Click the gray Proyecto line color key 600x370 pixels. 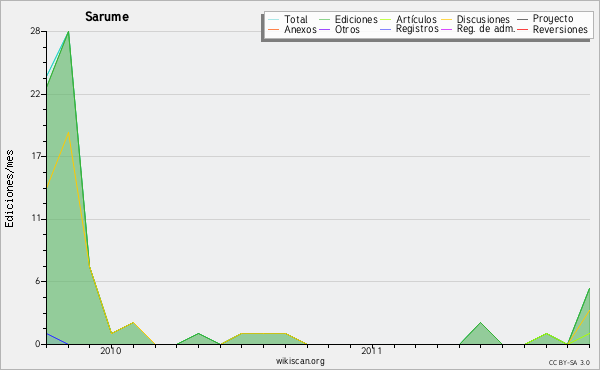pyautogui.click(x=522, y=20)
